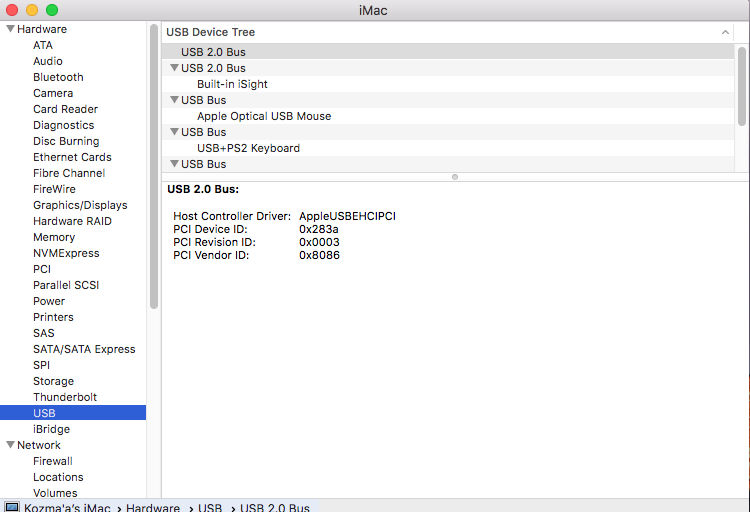Select Locations under Network

(x=58, y=478)
